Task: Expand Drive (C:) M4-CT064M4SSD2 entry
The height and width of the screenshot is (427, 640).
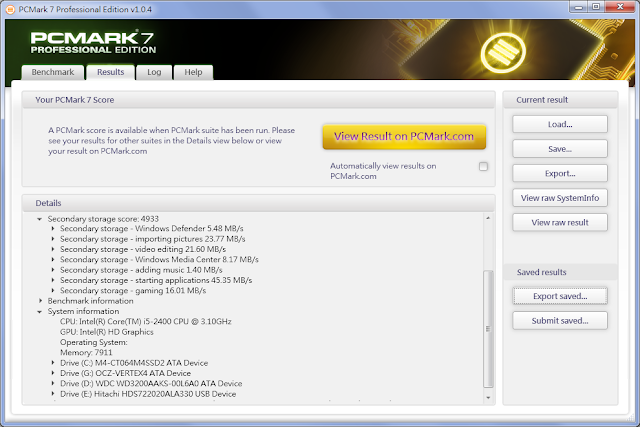Action: pos(53,363)
